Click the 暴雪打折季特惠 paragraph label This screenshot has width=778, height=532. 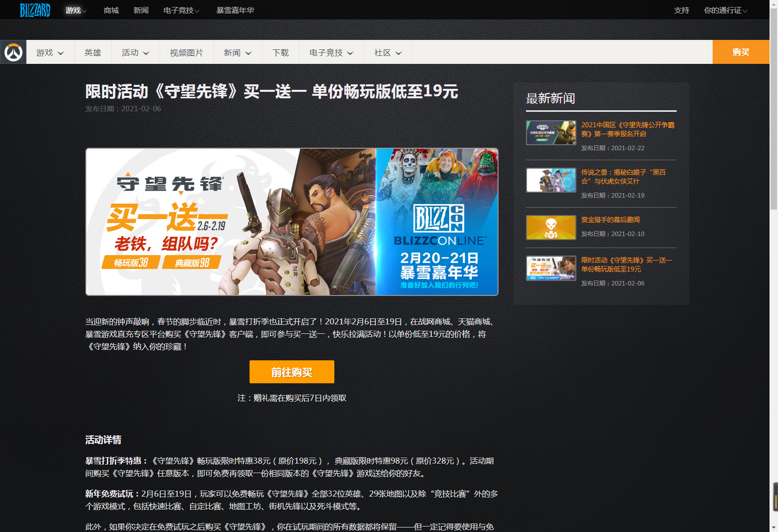coord(116,461)
